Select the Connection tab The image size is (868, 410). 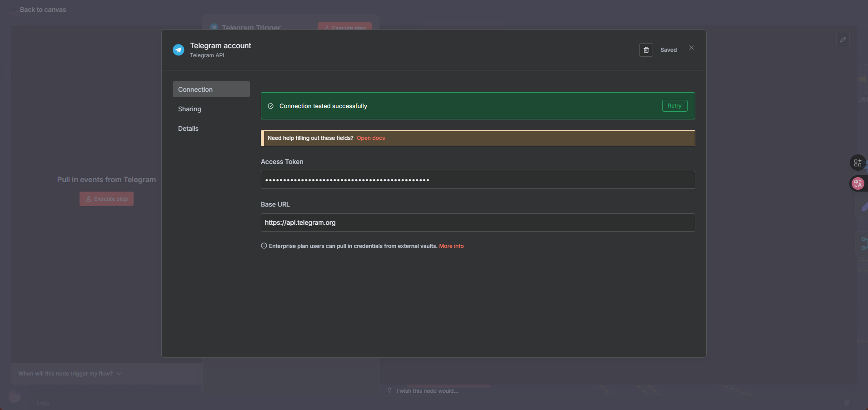211,89
